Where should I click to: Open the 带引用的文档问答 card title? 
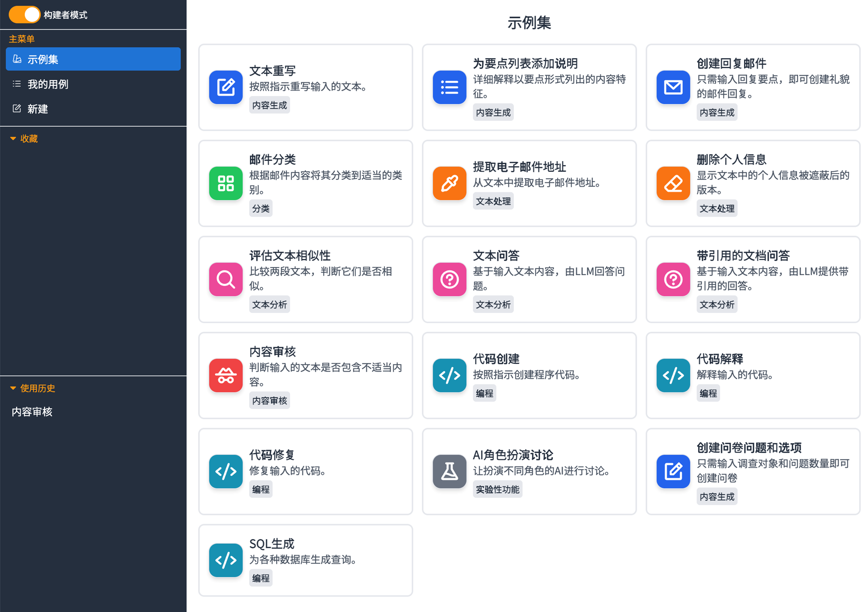pyautogui.click(x=742, y=255)
